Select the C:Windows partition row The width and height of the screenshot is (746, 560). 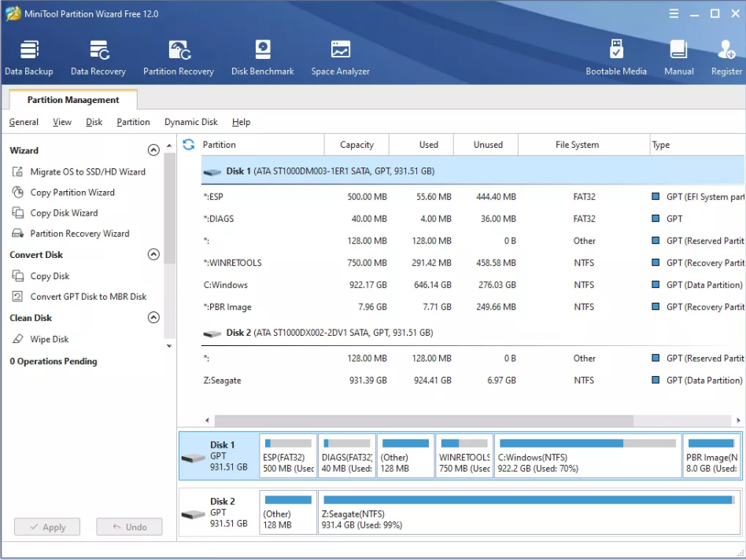point(473,285)
